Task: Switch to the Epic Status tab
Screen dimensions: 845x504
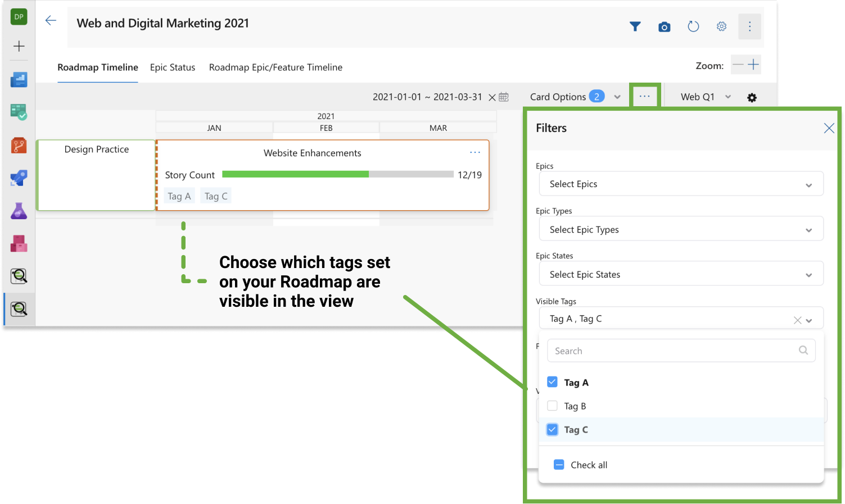Action: click(x=173, y=67)
